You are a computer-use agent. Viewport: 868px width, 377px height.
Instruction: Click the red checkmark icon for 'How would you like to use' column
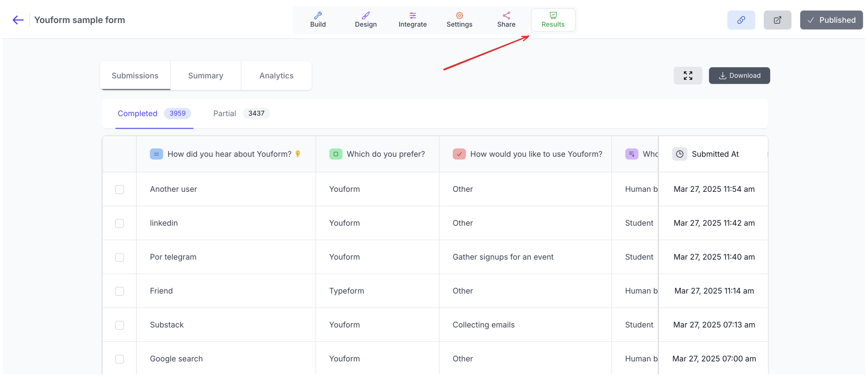click(x=459, y=154)
